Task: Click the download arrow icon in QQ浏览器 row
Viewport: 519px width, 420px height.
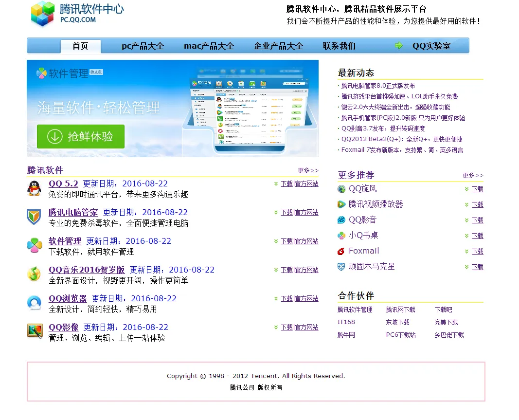Action: [276, 299]
